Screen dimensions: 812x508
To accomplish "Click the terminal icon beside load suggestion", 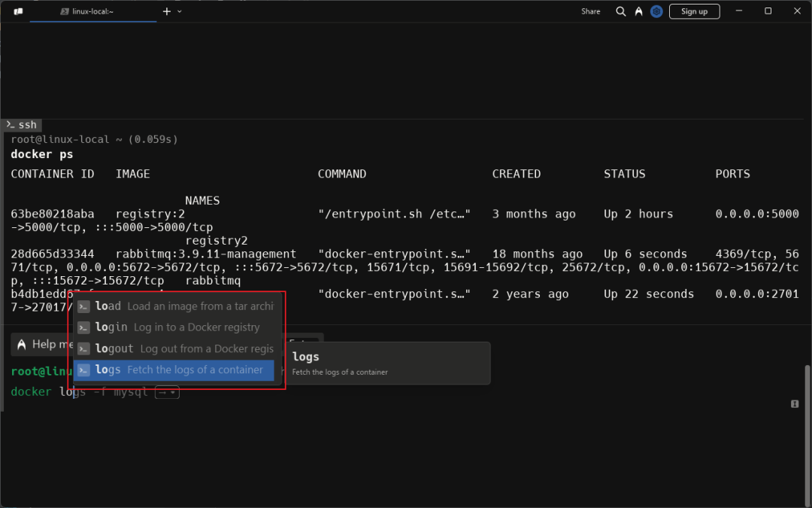I will (84, 306).
